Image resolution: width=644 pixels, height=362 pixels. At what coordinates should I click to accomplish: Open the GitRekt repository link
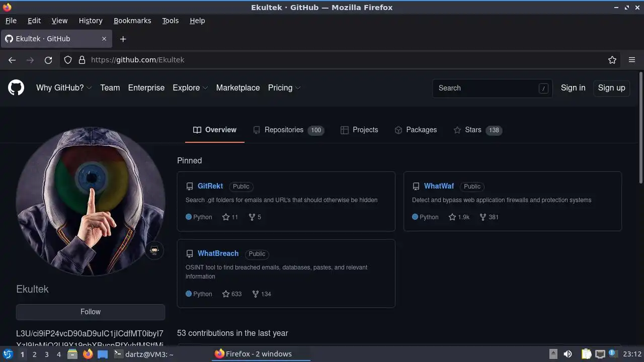tap(210, 186)
